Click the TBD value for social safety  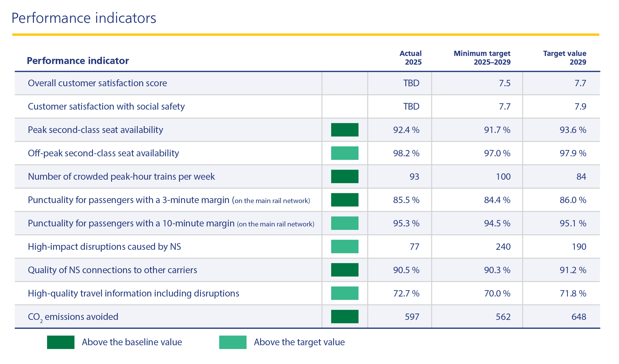411,106
